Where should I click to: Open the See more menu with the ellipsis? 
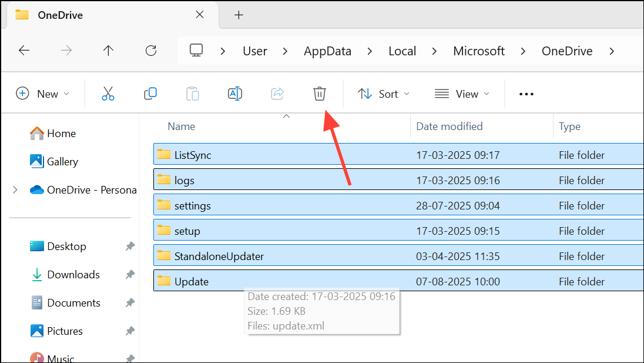526,94
